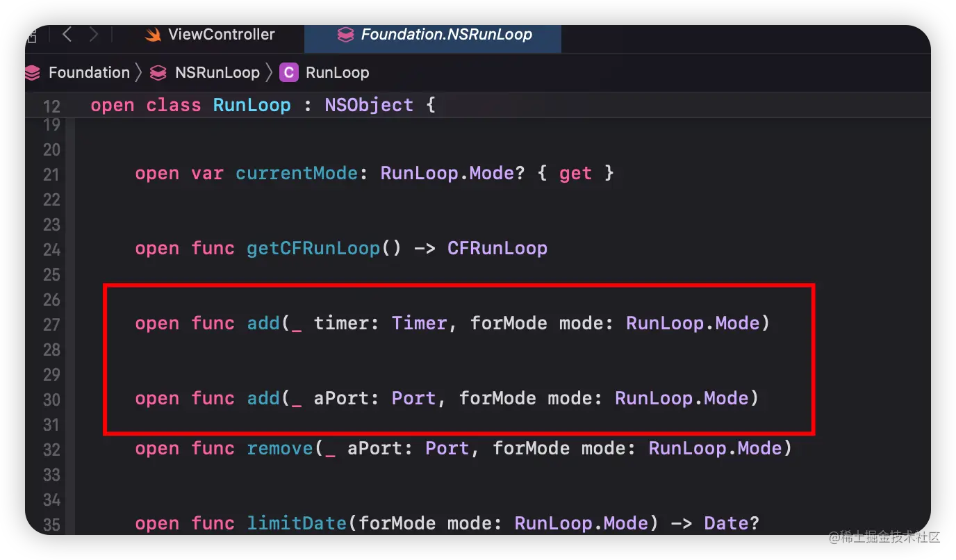The image size is (956, 560).
Task: Click the timer parameter label on line 27
Action: pyautogui.click(x=341, y=323)
